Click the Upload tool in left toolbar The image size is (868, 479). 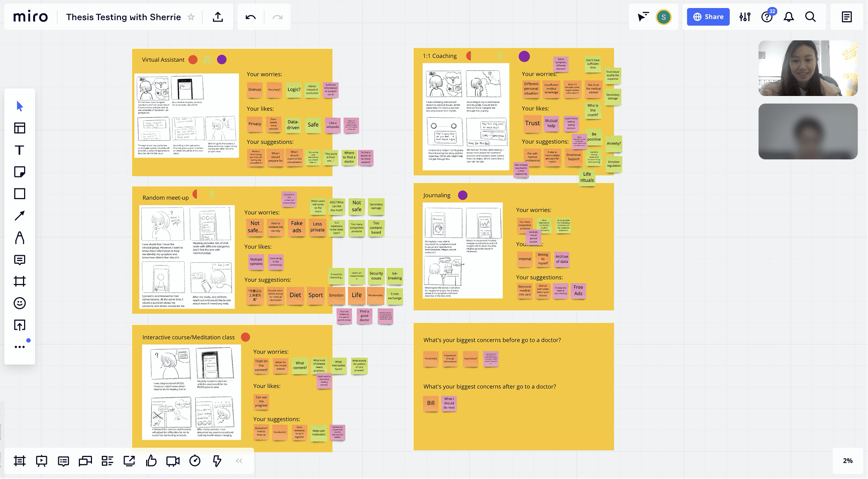[x=20, y=325]
